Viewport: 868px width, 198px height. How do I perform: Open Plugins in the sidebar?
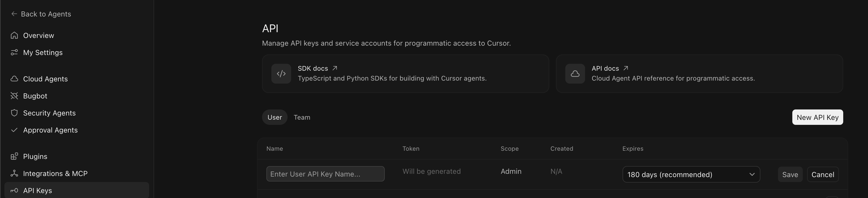coord(77,156)
